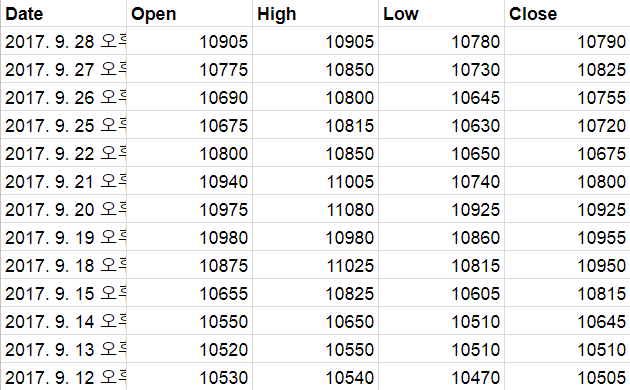Select Open value 10775 for 9. 27
The image size is (630, 390).
click(x=189, y=69)
